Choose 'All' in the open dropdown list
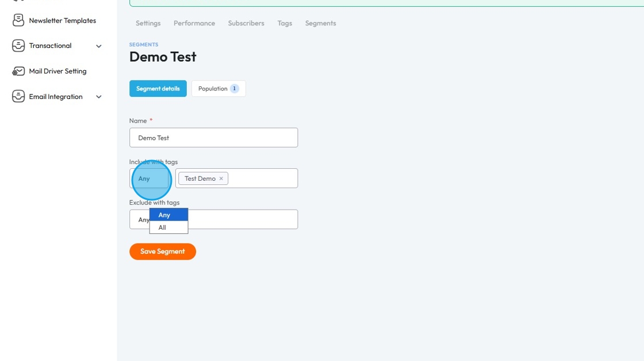The height and width of the screenshot is (361, 644). point(169,227)
